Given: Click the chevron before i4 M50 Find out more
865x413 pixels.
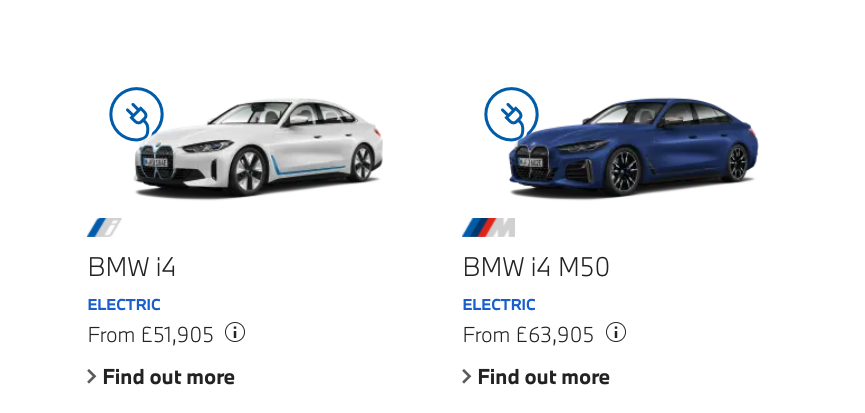Looking at the screenshot, I should [x=467, y=377].
